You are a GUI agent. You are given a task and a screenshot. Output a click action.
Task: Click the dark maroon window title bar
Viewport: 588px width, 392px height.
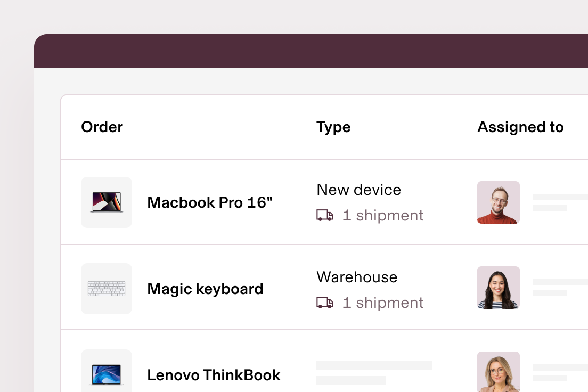click(x=311, y=51)
